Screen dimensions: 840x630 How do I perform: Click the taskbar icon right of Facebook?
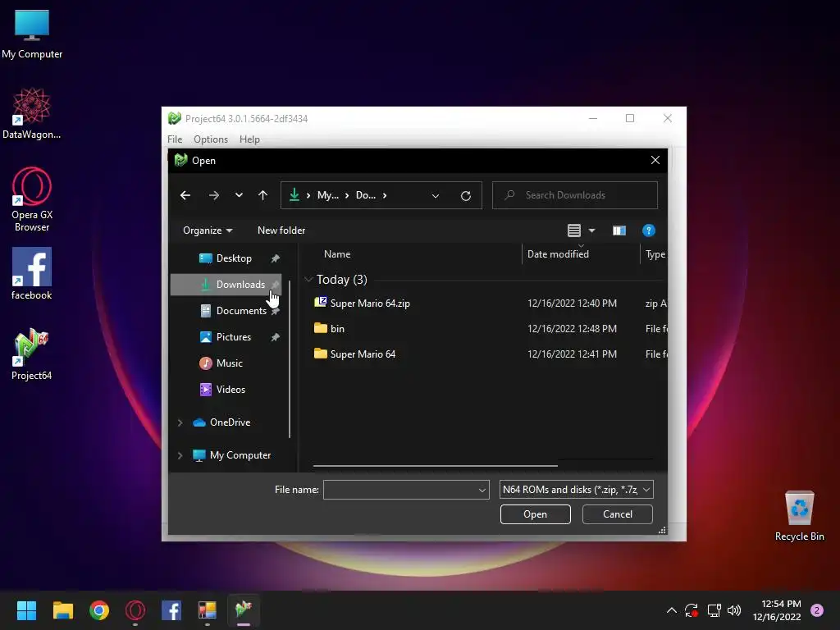coord(208,610)
